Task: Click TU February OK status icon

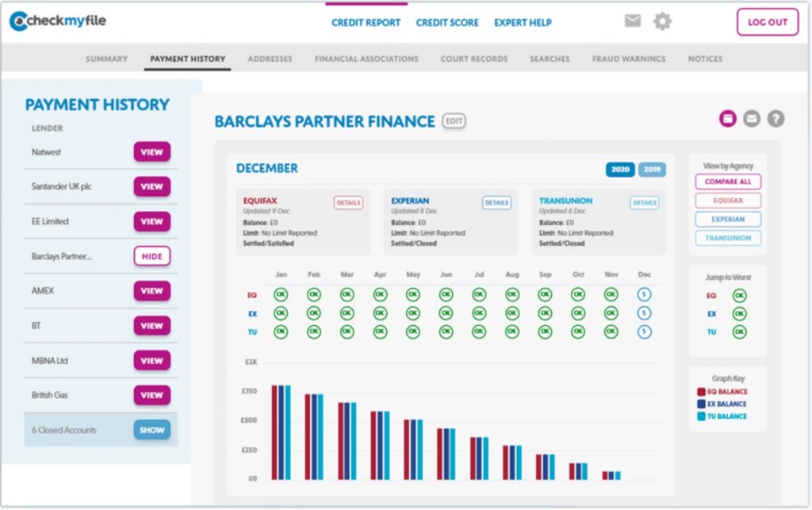Action: tap(314, 332)
